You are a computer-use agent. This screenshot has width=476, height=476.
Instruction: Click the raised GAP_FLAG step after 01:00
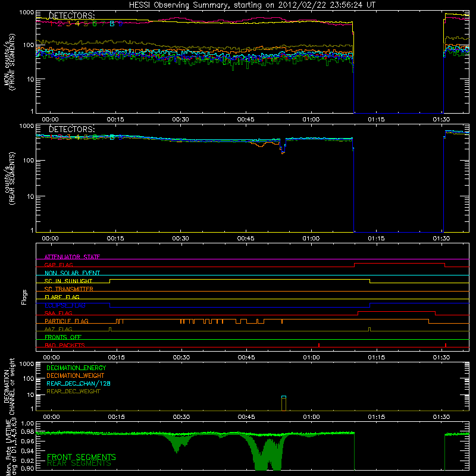click(x=399, y=264)
